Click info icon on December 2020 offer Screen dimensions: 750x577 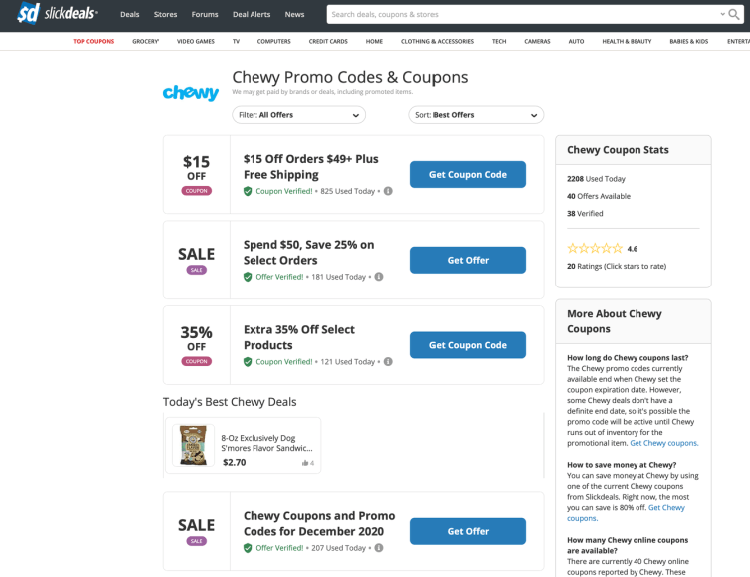[379, 548]
